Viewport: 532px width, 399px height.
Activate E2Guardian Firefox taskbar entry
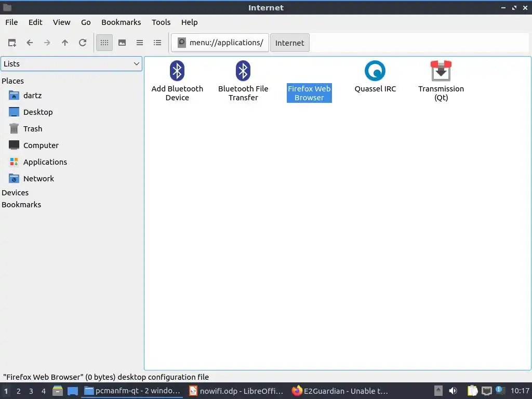tap(340, 391)
